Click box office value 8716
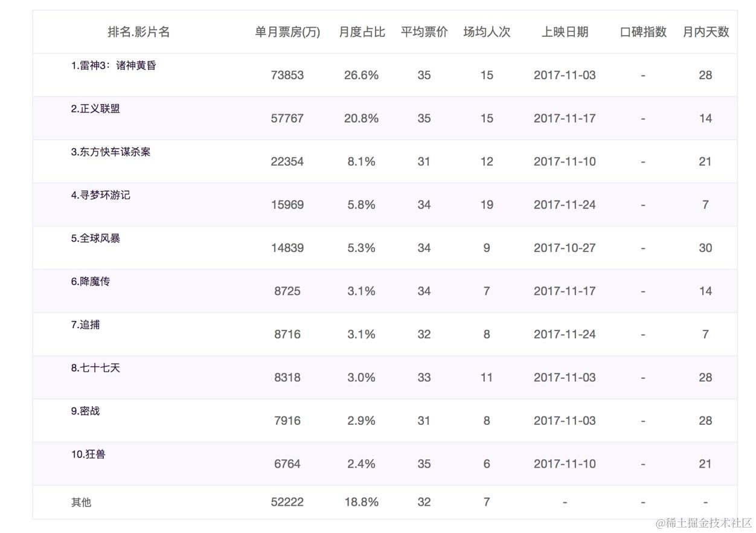Viewport: 756px width, 533px height. coord(287,334)
